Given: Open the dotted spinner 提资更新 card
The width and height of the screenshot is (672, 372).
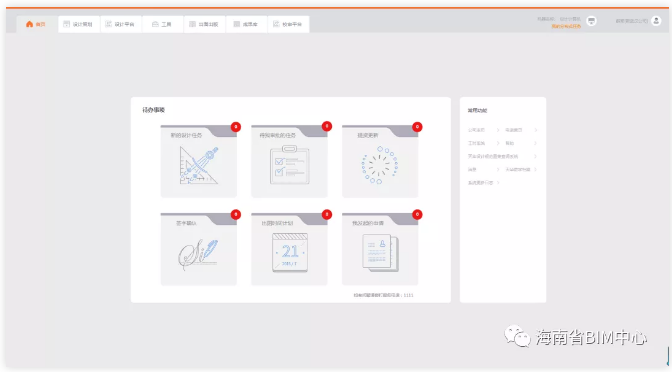Looking at the screenshot, I should click(x=380, y=162).
